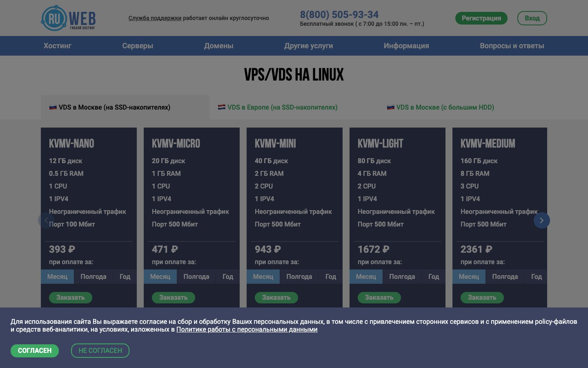Click Порт 100 Мбит in KVMV-NANO
Viewport: 588px width, 368px height.
point(72,224)
